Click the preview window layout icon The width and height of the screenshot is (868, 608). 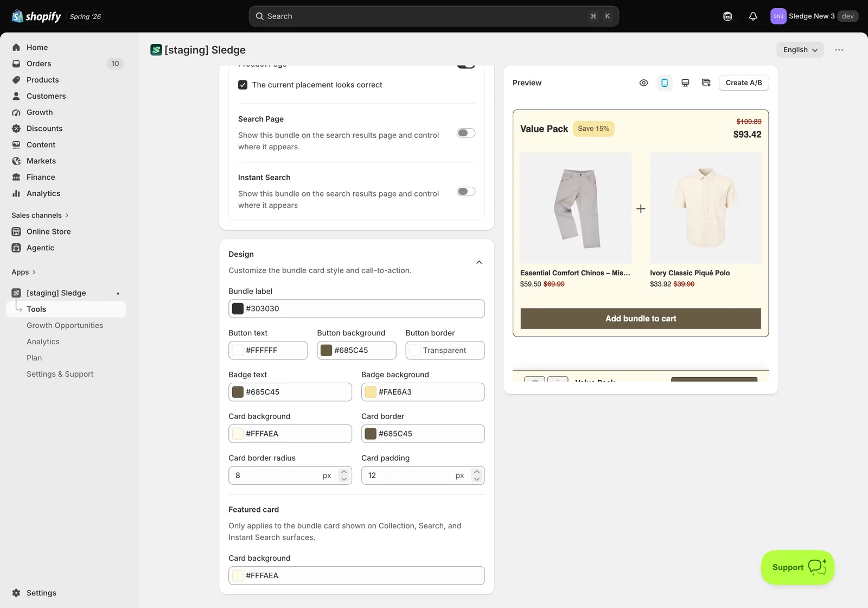(x=706, y=83)
